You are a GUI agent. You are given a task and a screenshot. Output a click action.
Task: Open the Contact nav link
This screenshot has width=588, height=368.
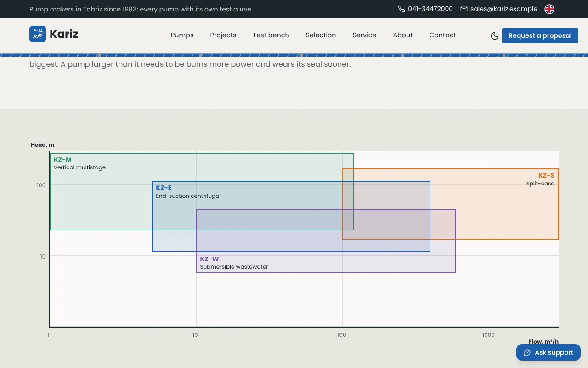point(443,35)
